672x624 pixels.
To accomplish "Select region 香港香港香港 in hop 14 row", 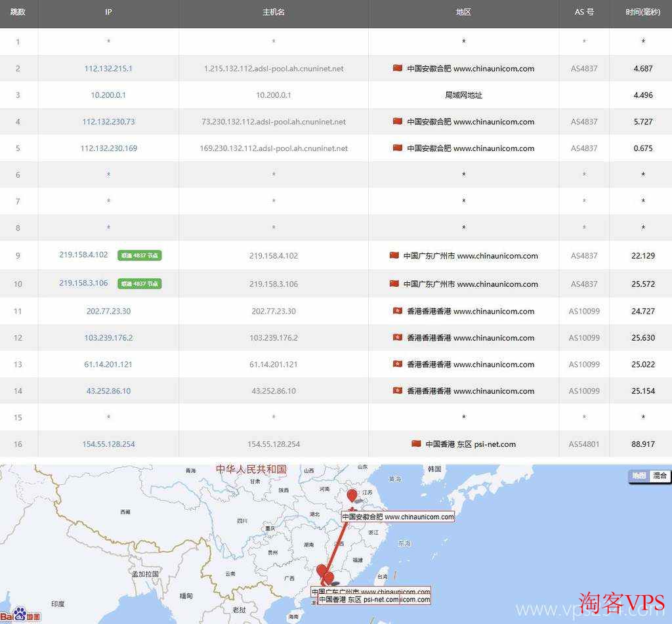I will 429,391.
